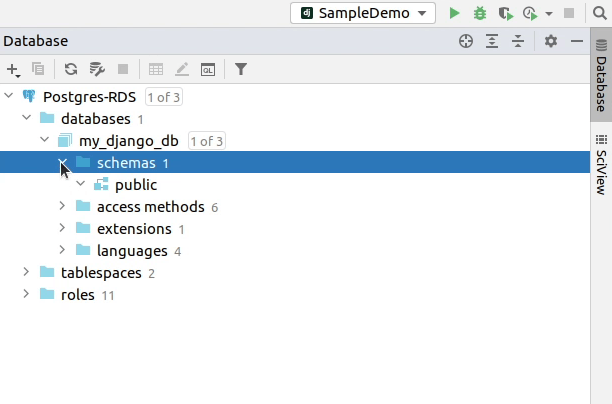Click the Database side tab
Screen dimensions: 612x404
point(600,81)
